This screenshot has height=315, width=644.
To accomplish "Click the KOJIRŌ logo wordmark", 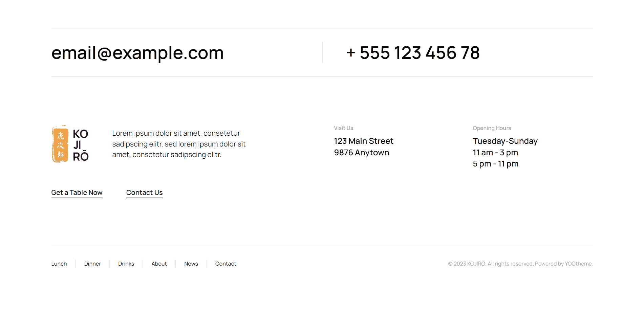I will (x=81, y=145).
